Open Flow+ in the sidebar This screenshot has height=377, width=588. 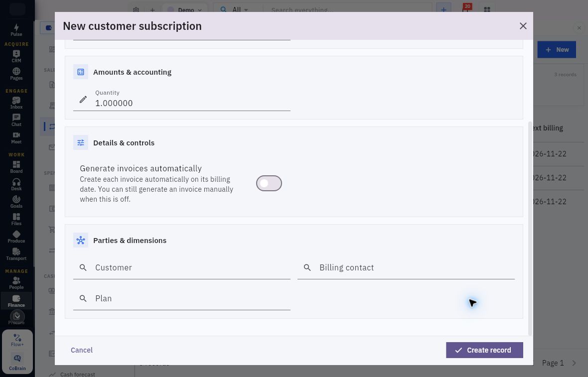tap(17, 340)
